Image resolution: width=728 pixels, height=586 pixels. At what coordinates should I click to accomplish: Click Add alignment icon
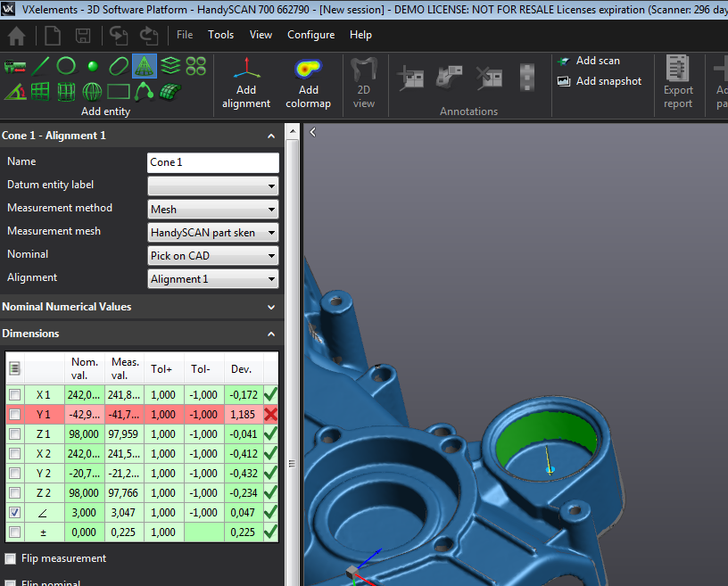pyautogui.click(x=246, y=83)
